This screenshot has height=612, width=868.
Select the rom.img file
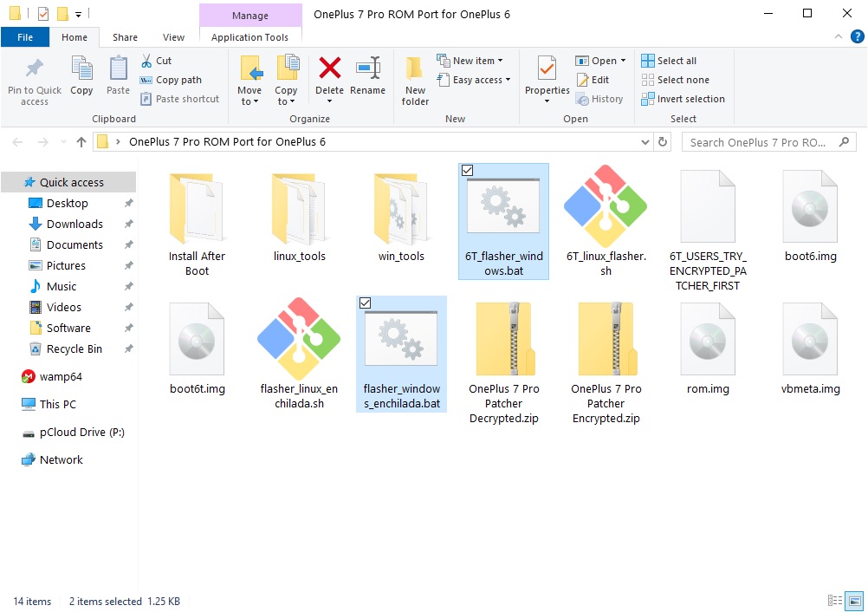point(708,348)
